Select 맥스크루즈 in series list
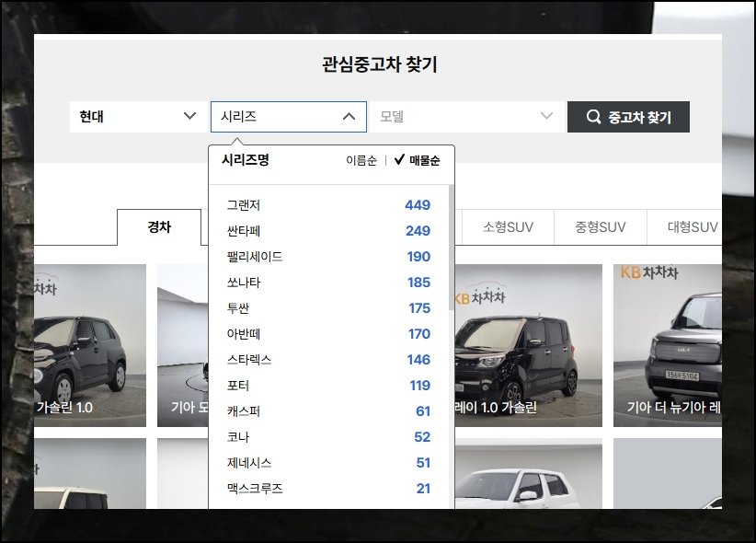Screen dimensions: 756x543 [328, 489]
